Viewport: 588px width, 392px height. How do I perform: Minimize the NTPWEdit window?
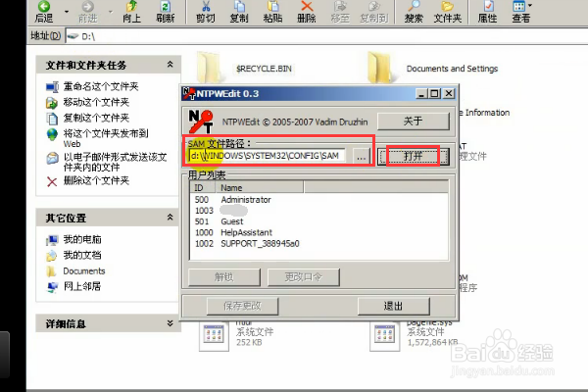[421, 94]
